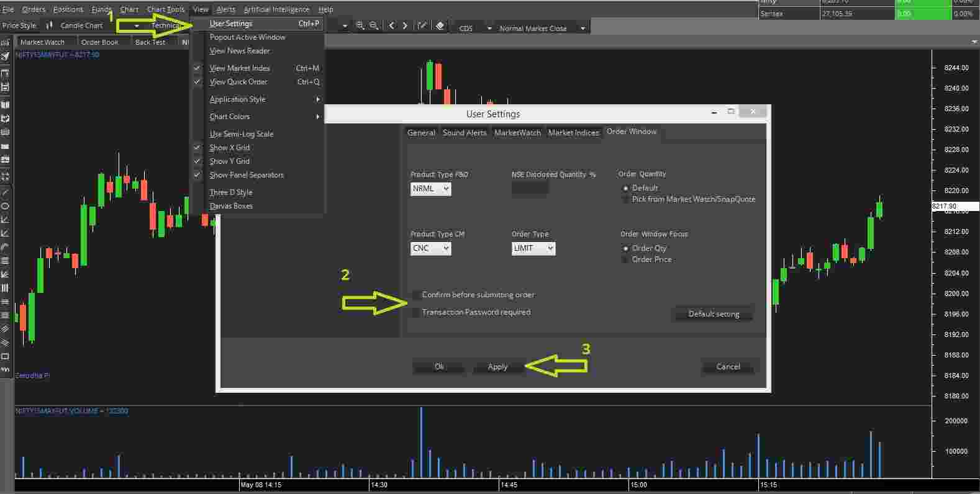
Task: Enable Confirm before submitting order checkbox
Action: click(x=415, y=295)
